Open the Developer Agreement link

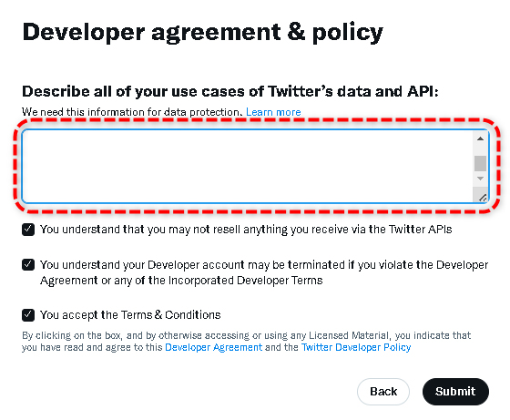click(213, 347)
